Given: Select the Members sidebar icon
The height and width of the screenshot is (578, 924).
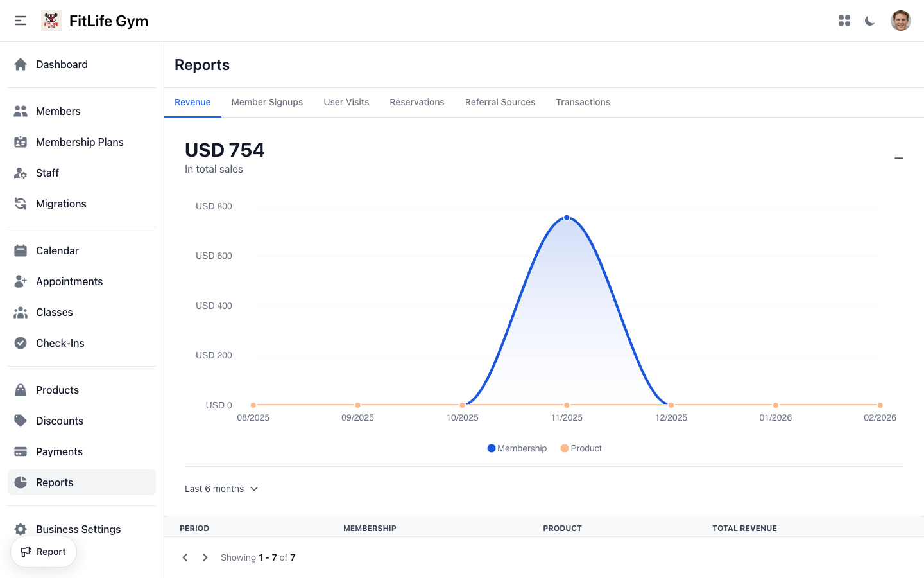Looking at the screenshot, I should tap(20, 110).
